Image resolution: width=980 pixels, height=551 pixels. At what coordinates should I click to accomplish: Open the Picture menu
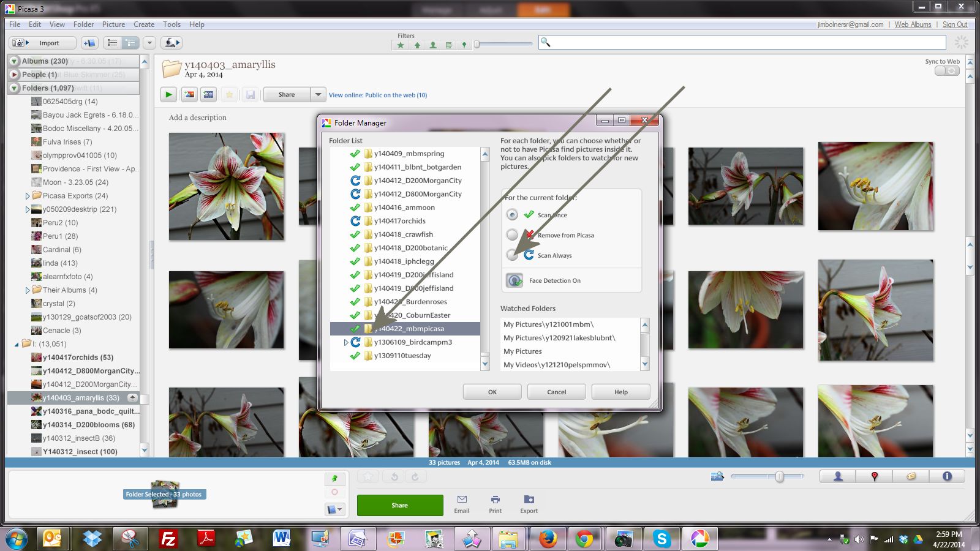pyautogui.click(x=113, y=24)
